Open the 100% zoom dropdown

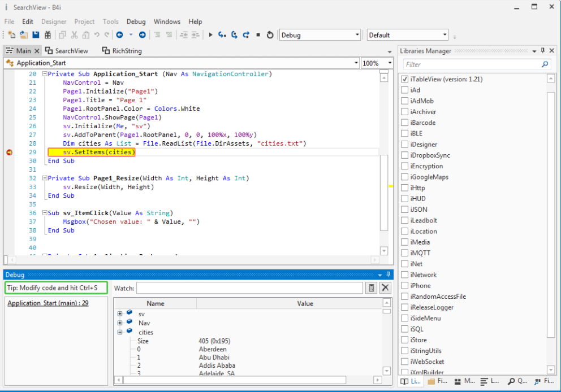tap(377, 63)
